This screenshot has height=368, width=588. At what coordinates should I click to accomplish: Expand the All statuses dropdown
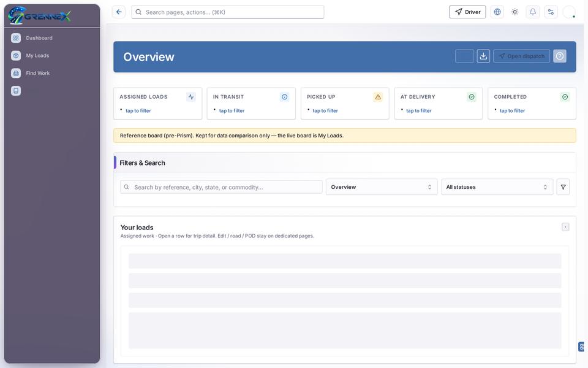[x=497, y=187]
